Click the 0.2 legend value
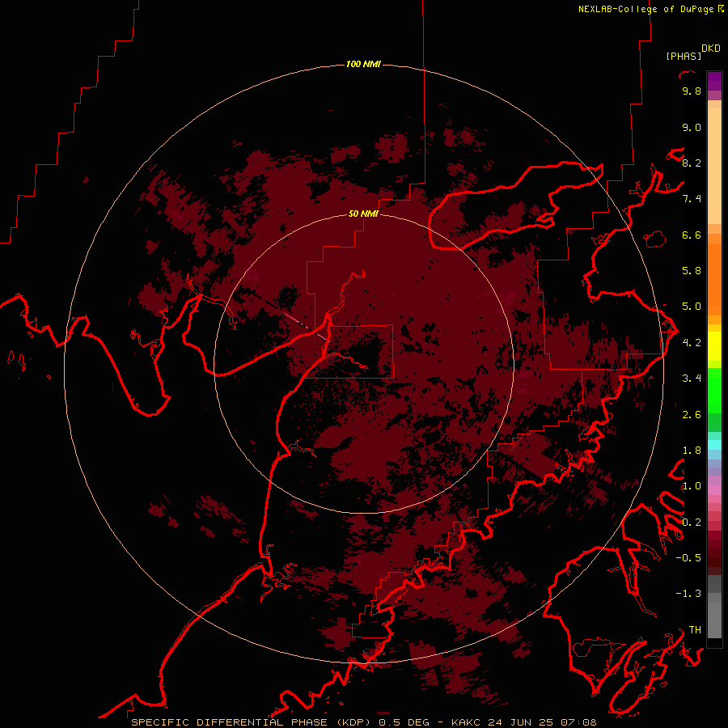Viewport: 728px width, 728px height. [x=692, y=523]
